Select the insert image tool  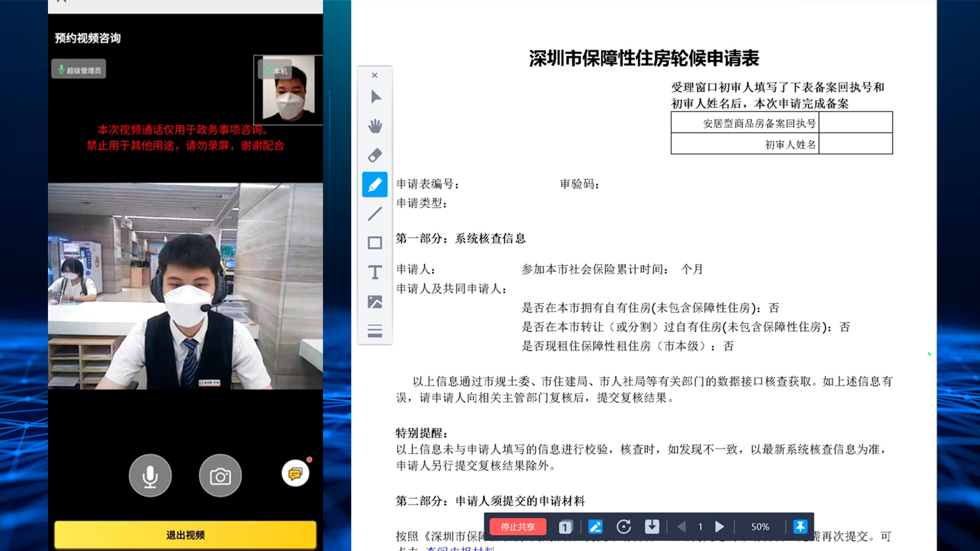point(375,302)
